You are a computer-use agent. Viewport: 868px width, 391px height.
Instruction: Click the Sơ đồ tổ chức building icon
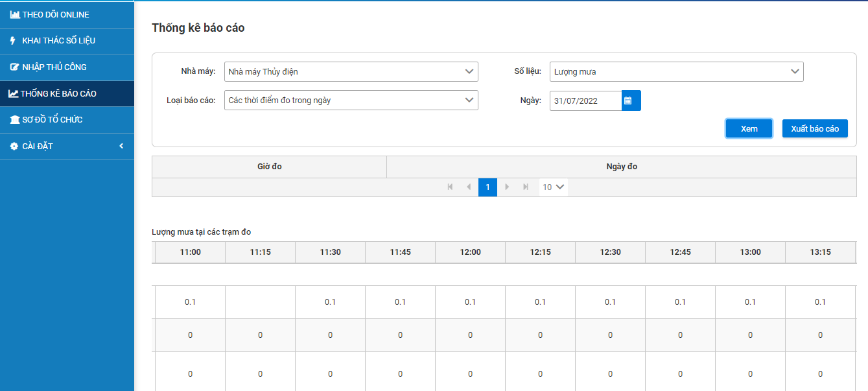click(15, 120)
